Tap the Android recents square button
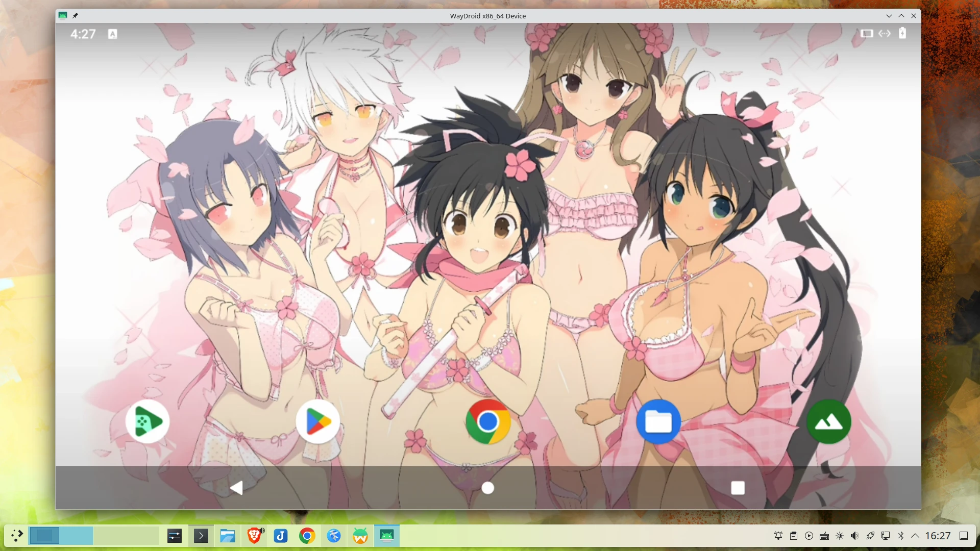The width and height of the screenshot is (980, 551). 738,488
